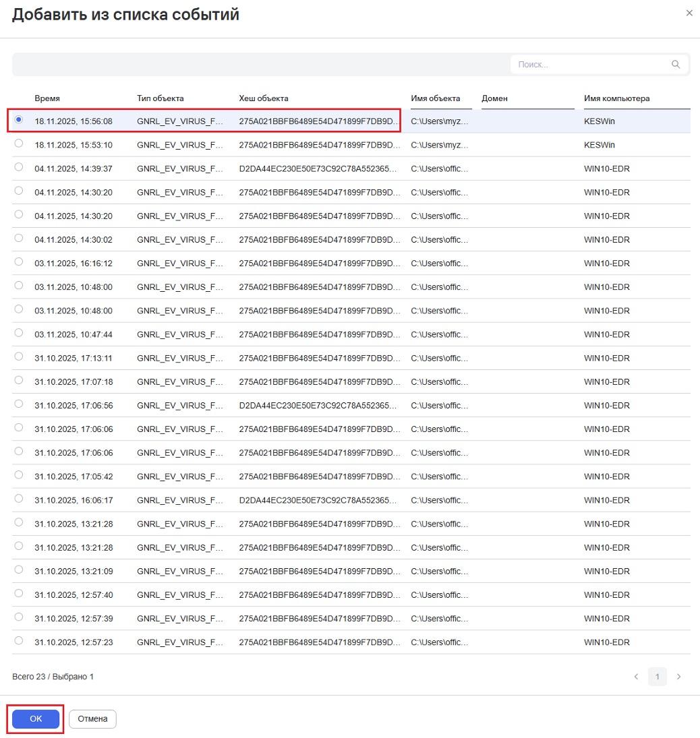700x738 pixels.
Task: Select radio for event 31.10.2025, 13:21:09
Action: point(18,569)
